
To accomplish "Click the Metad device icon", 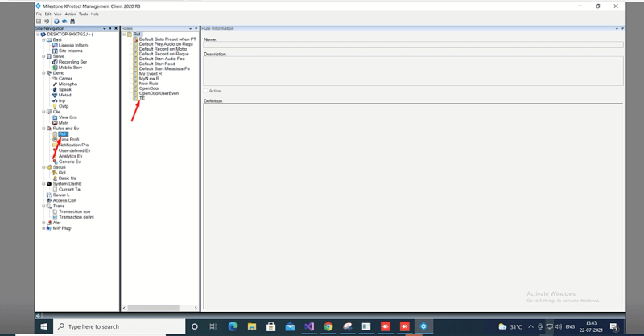I will (55, 95).
